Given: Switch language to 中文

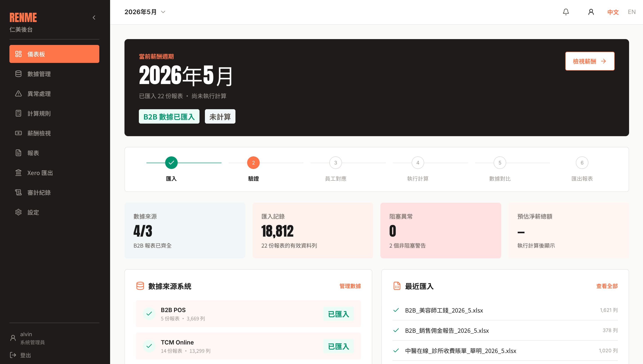Looking at the screenshot, I should tap(613, 12).
